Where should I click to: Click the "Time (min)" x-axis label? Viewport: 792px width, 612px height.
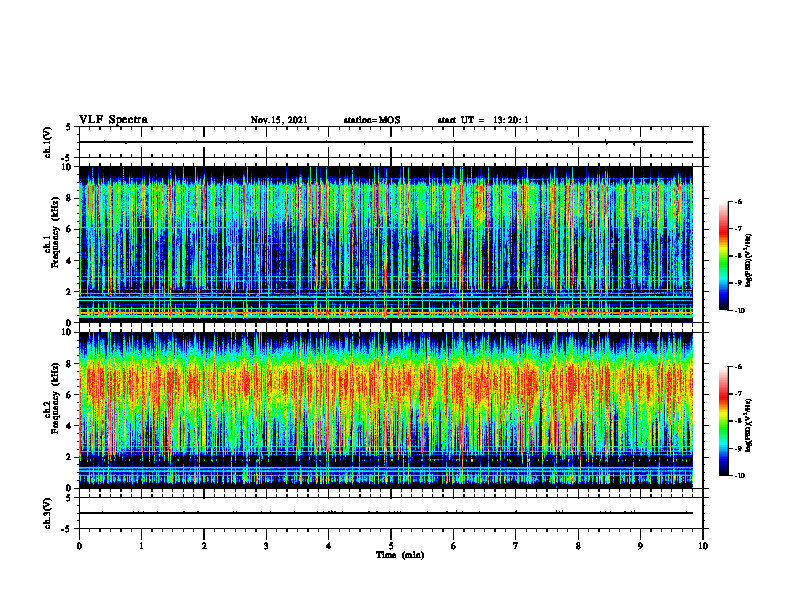tap(400, 555)
